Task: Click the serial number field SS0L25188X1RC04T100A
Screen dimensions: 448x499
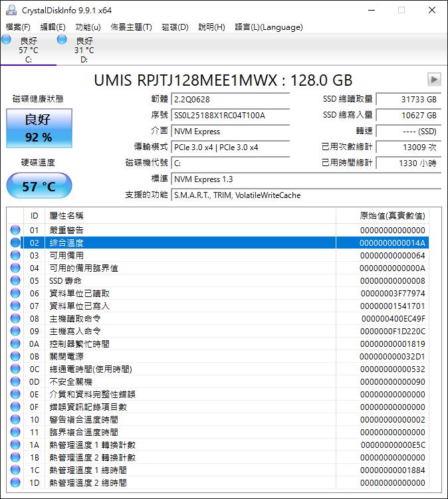Action: [x=231, y=115]
